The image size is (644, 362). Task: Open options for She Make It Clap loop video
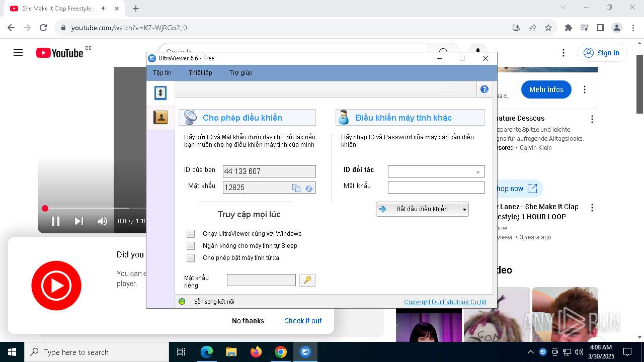point(592,208)
